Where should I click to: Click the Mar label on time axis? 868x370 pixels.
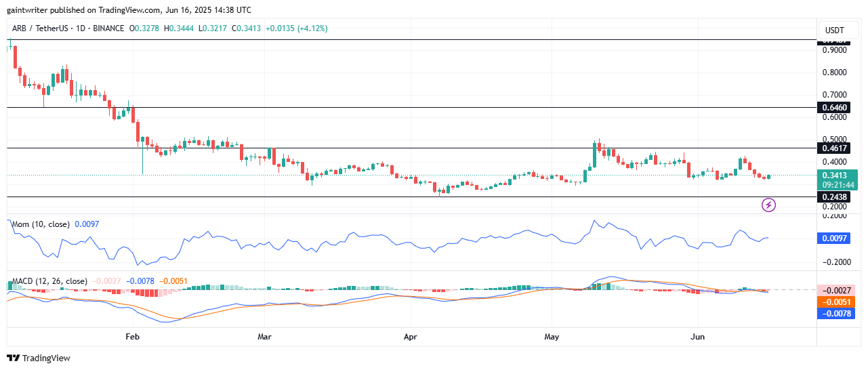click(x=265, y=336)
